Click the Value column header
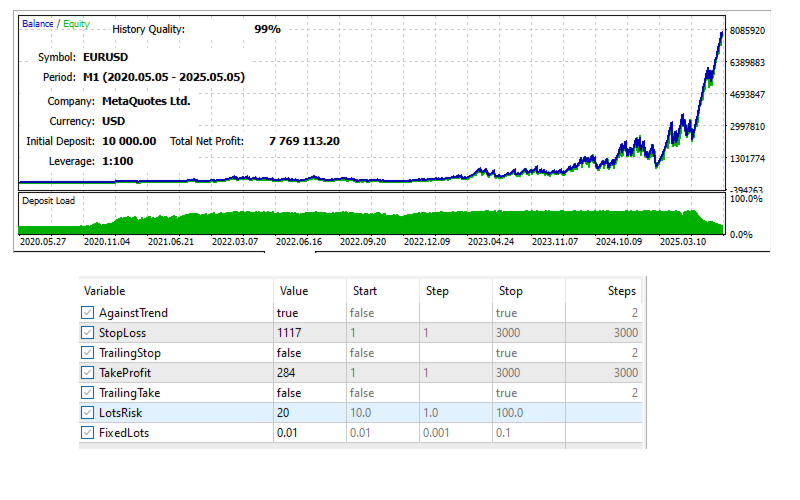This screenshot has height=500, width=800. click(294, 291)
